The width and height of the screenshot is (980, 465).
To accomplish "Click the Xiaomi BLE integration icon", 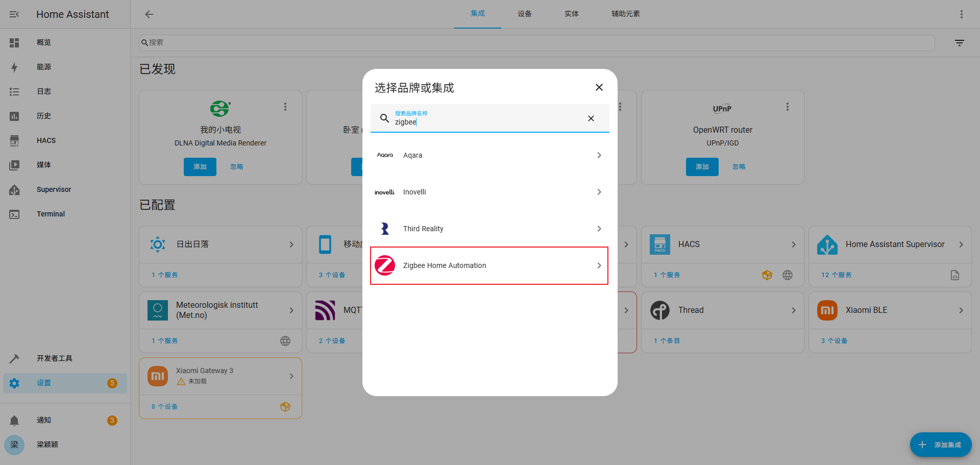I will 827,310.
